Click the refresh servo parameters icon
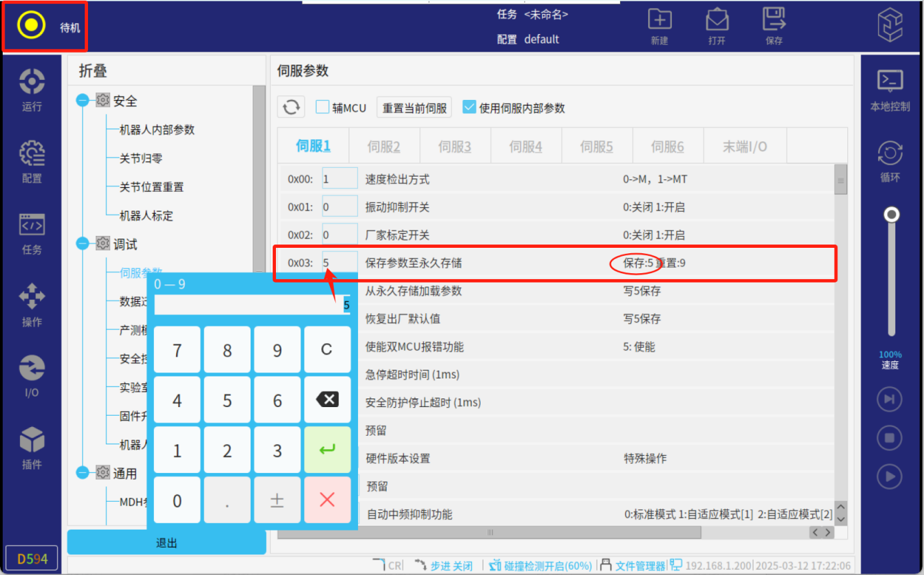Screen dimensions: 924x575 [291, 108]
